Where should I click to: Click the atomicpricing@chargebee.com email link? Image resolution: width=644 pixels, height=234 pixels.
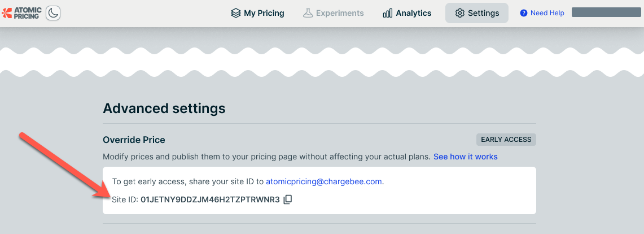[324, 182]
